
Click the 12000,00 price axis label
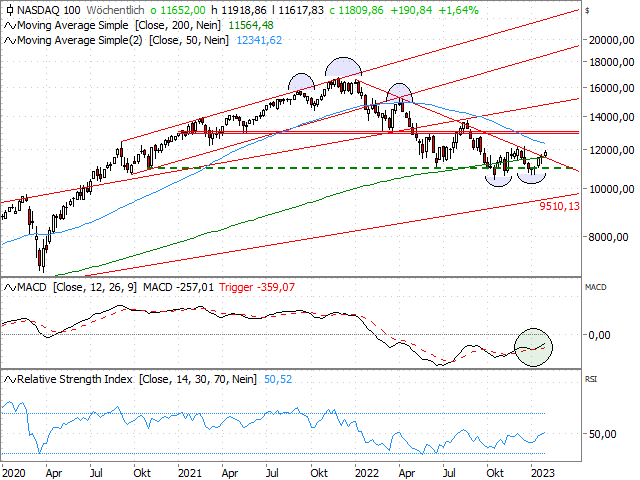[611, 150]
